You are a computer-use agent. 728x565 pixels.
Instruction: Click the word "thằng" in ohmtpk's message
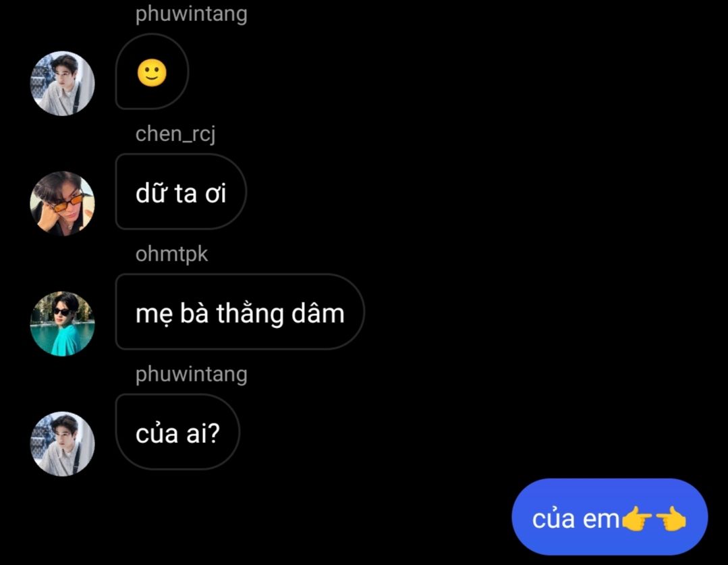[250, 314]
